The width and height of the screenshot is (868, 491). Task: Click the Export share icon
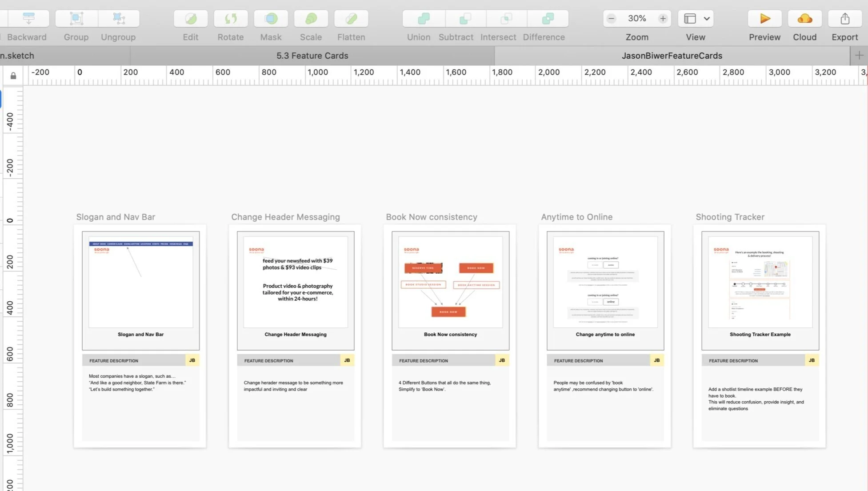(844, 19)
